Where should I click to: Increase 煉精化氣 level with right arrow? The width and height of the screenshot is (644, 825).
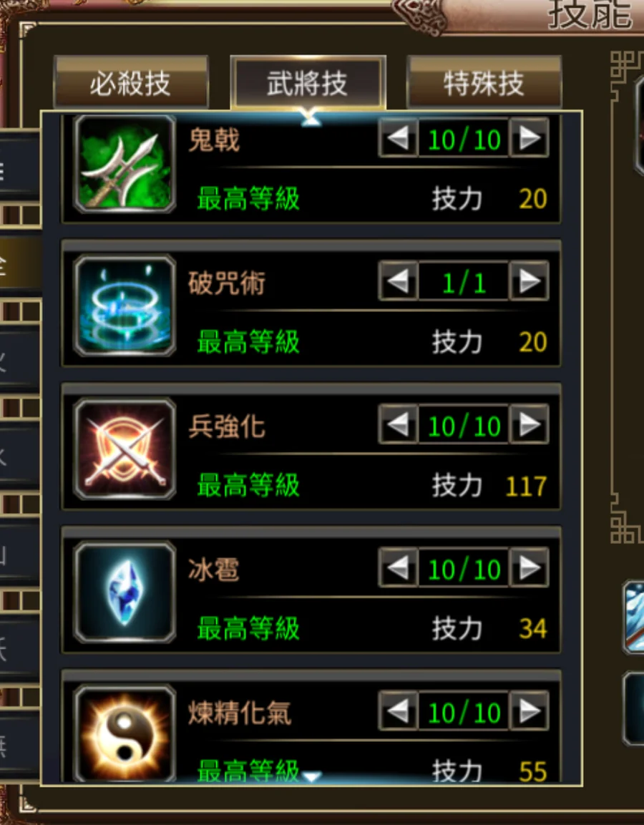tap(529, 711)
